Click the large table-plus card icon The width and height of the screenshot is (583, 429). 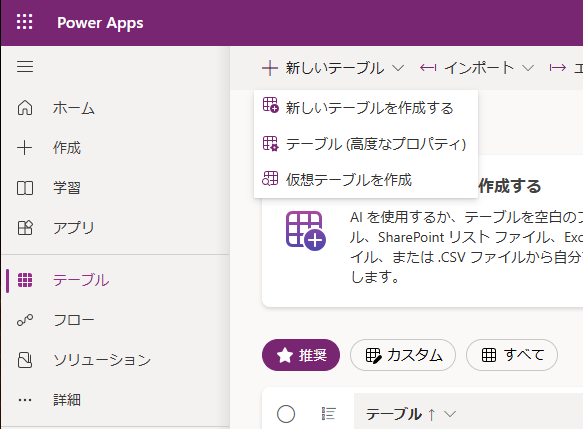(306, 231)
